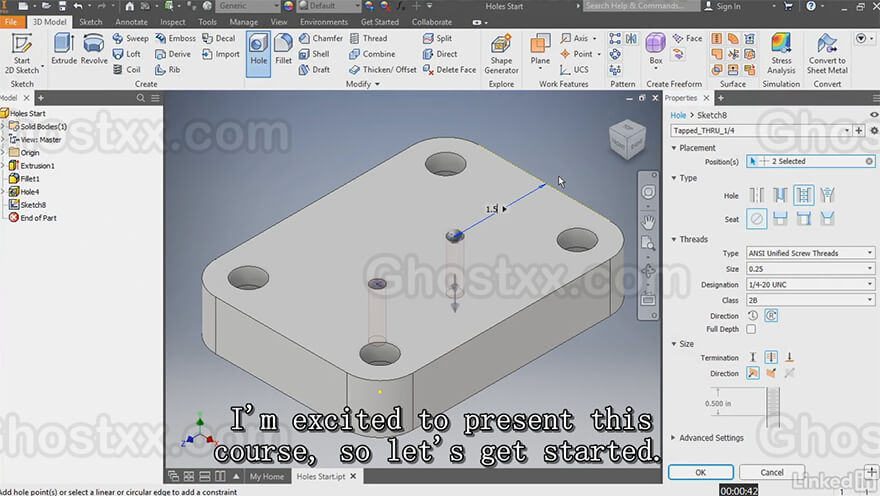Select the Pan hand tool
880x496 pixels.
tap(648, 222)
